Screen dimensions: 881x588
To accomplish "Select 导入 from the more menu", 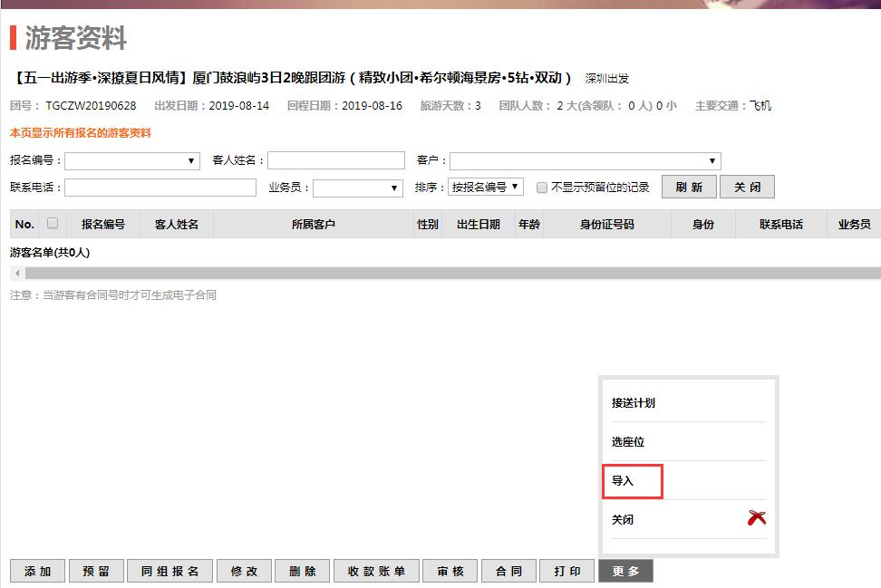I will (x=624, y=481).
